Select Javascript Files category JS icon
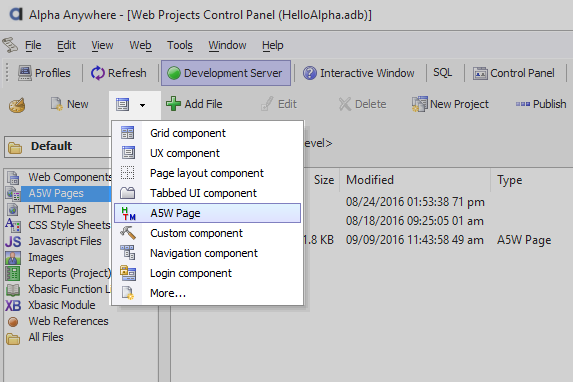 pyautogui.click(x=13, y=242)
